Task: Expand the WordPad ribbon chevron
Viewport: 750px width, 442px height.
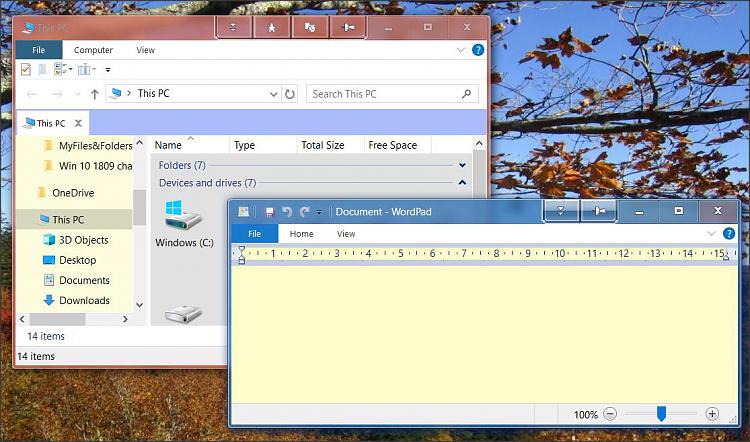Action: tap(711, 233)
